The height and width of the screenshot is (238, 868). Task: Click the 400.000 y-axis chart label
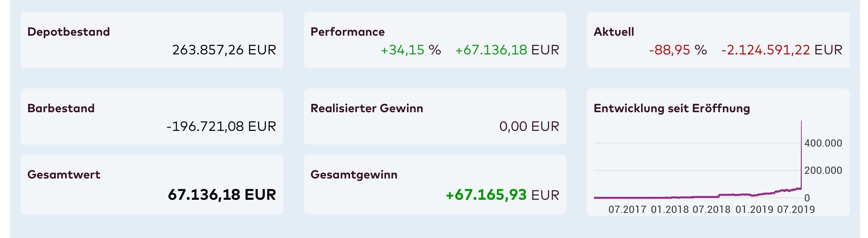[x=823, y=143]
